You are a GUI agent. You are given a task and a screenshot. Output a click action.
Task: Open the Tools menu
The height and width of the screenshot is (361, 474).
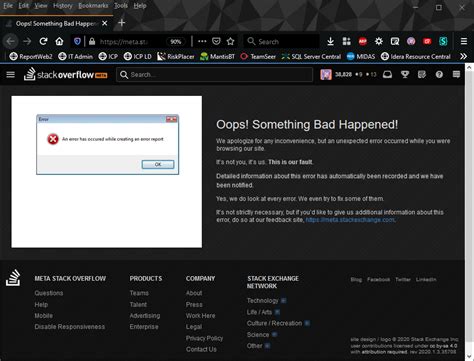121,6
